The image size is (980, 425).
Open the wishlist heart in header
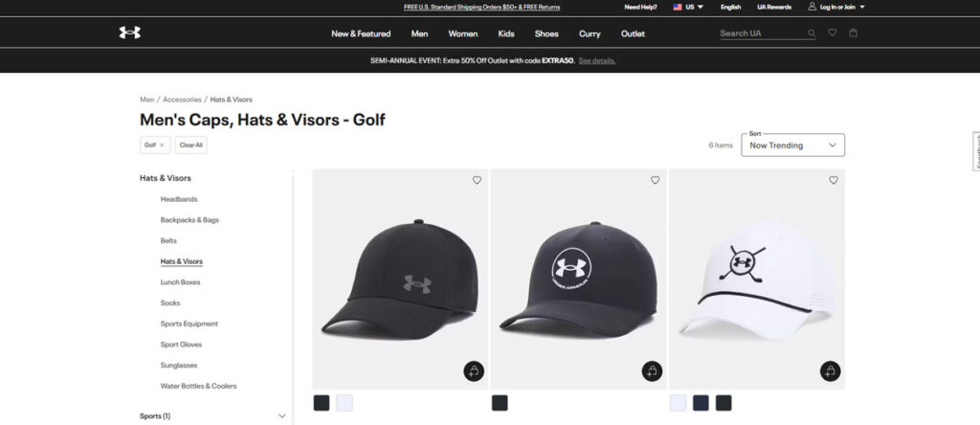tap(833, 34)
